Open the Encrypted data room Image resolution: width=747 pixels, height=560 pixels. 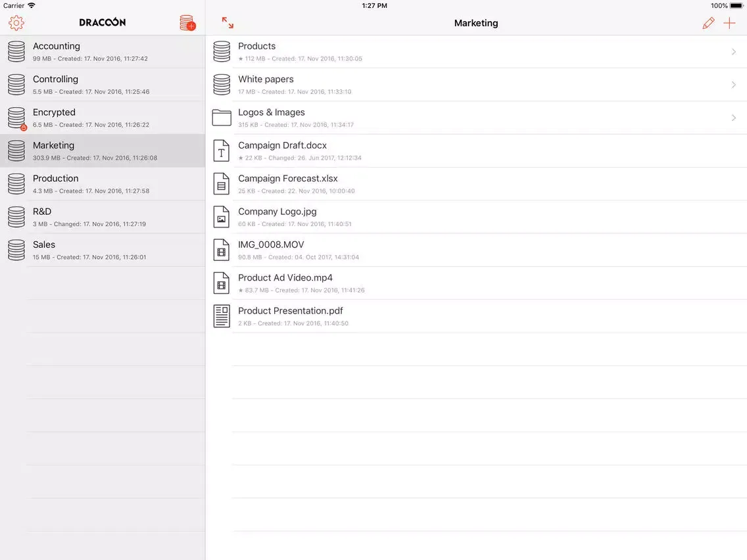[103, 118]
